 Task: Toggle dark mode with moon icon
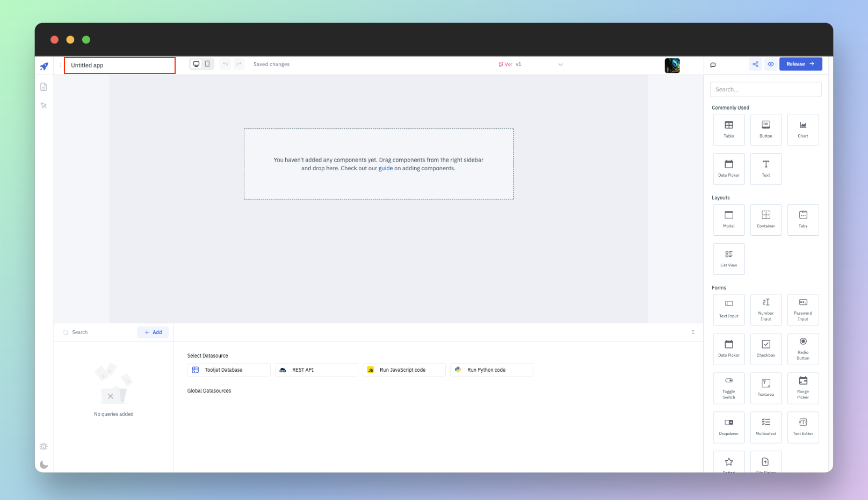tap(44, 465)
